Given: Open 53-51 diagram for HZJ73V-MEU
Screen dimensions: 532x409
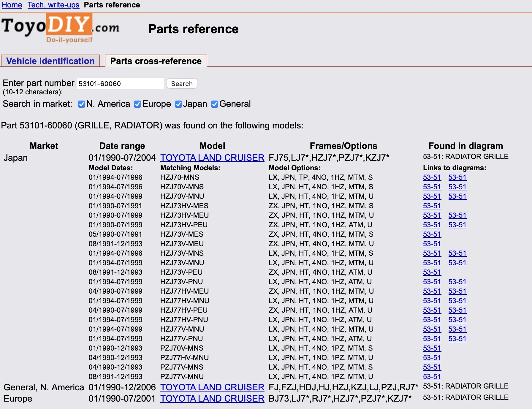Looking at the screenshot, I should (x=432, y=244).
